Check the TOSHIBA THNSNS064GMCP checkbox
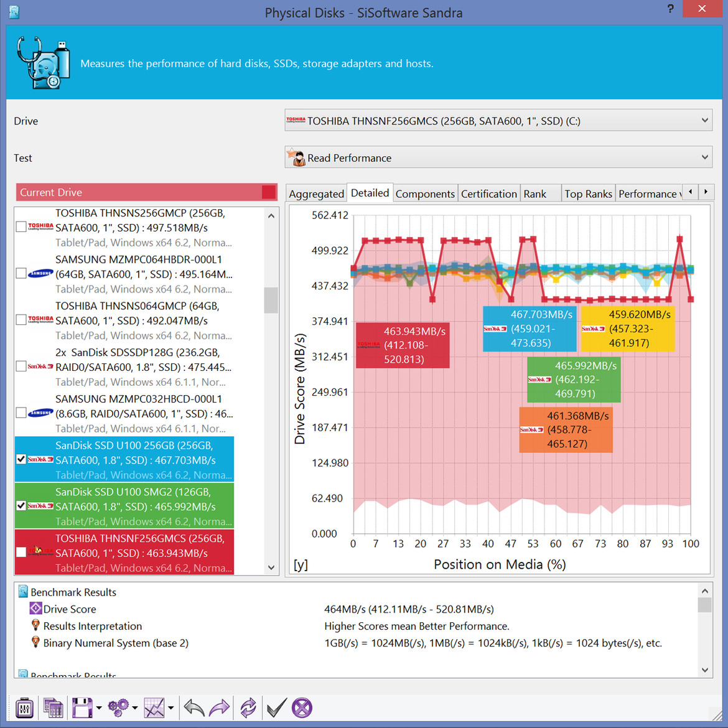 (x=21, y=319)
